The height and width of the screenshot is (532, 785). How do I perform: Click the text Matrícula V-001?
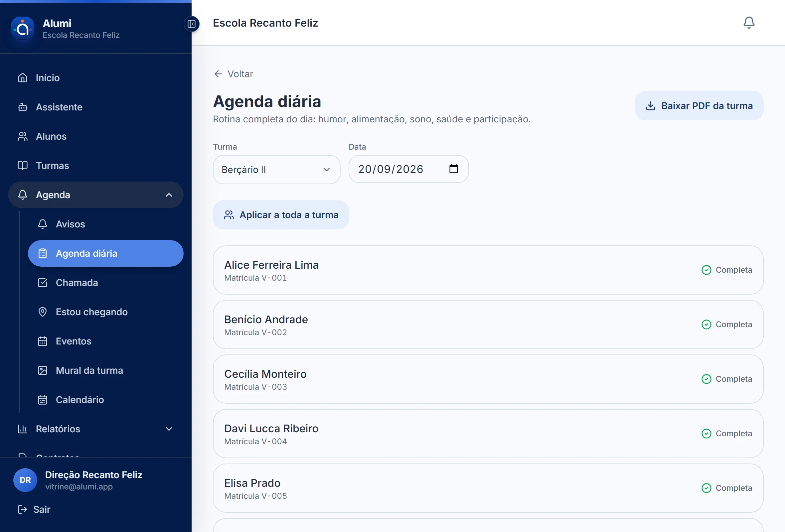pyautogui.click(x=256, y=278)
